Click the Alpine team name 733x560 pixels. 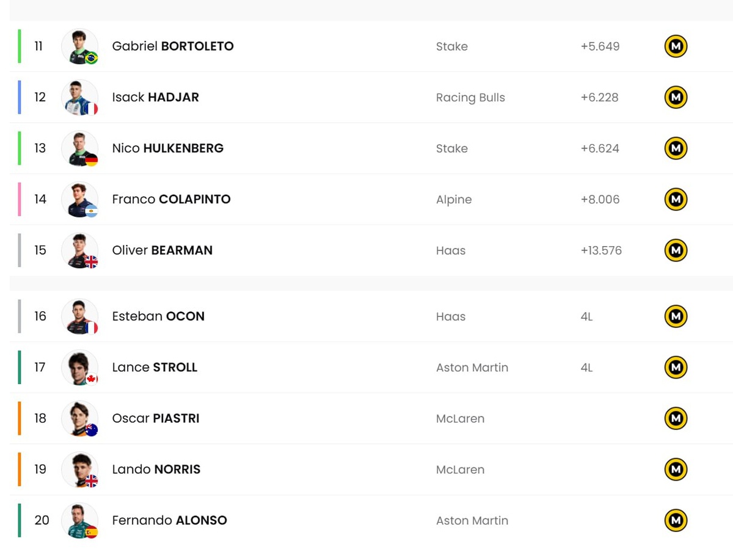point(454,200)
